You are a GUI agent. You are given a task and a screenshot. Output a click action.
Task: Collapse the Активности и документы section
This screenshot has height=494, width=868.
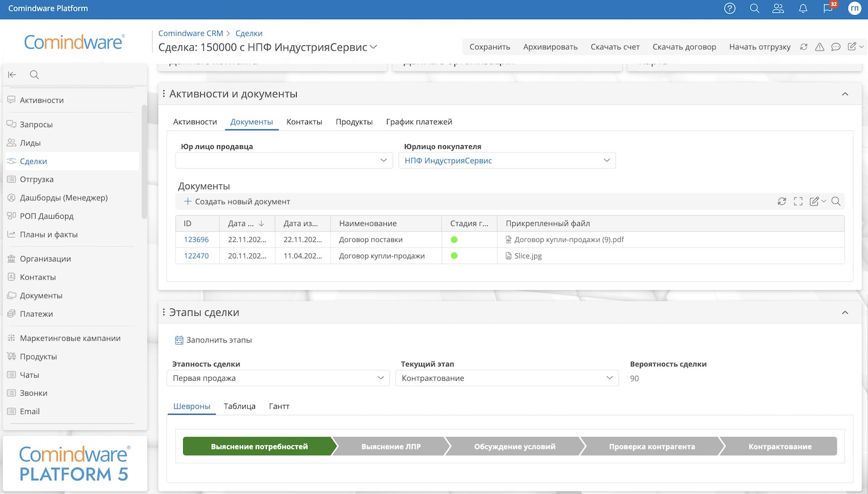(x=845, y=94)
